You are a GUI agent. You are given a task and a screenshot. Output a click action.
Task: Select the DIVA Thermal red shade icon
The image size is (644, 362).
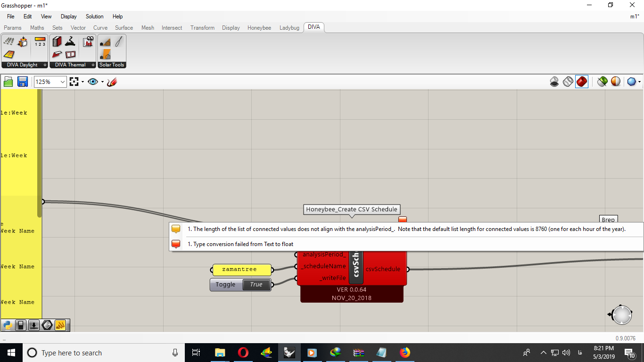point(57,55)
